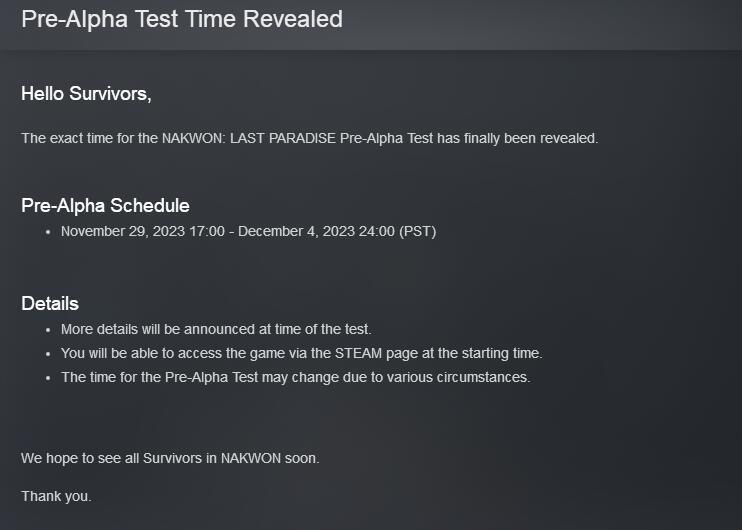This screenshot has height=530, width=742.
Task: Click the '(PST)' timezone text
Action: click(x=417, y=231)
